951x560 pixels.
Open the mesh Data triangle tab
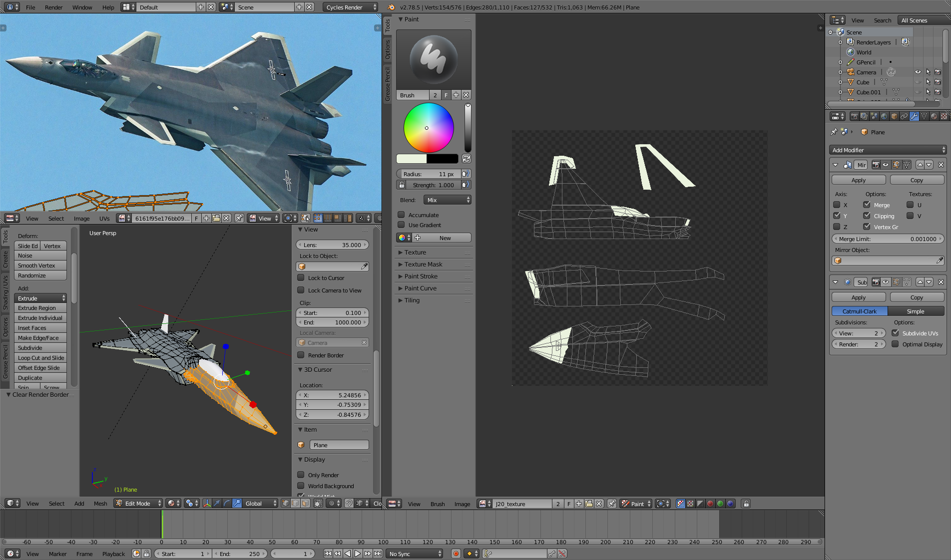click(924, 116)
